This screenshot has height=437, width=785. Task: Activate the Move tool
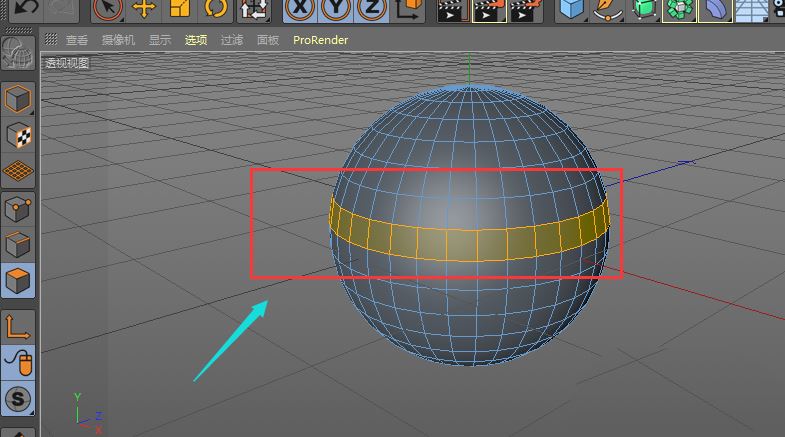click(x=144, y=9)
